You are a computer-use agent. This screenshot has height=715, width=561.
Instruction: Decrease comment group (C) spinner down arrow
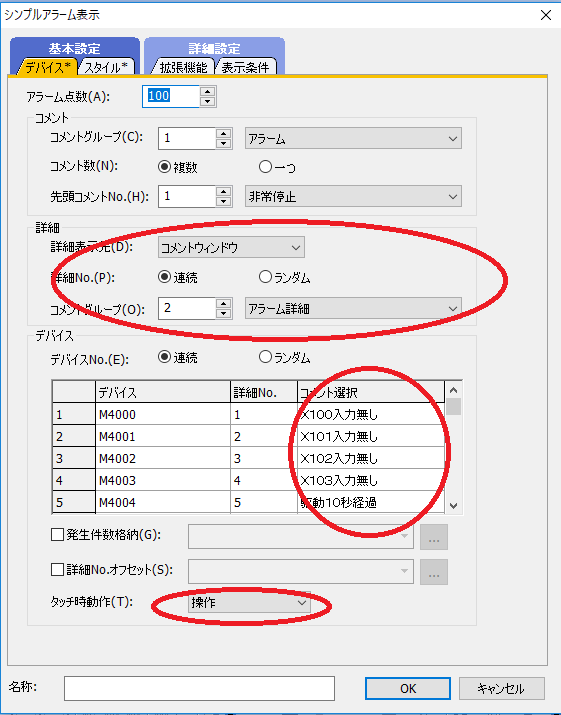point(223,144)
